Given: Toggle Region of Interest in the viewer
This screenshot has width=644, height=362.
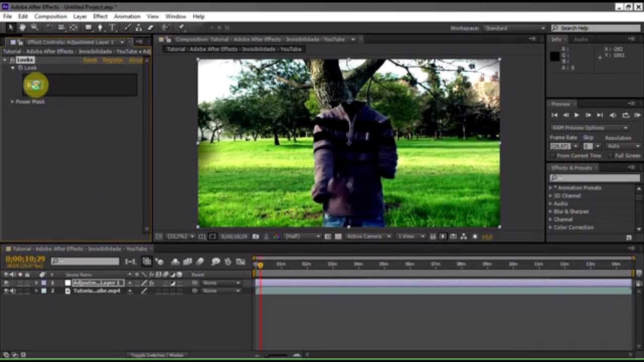Looking at the screenshot, I should [x=328, y=236].
